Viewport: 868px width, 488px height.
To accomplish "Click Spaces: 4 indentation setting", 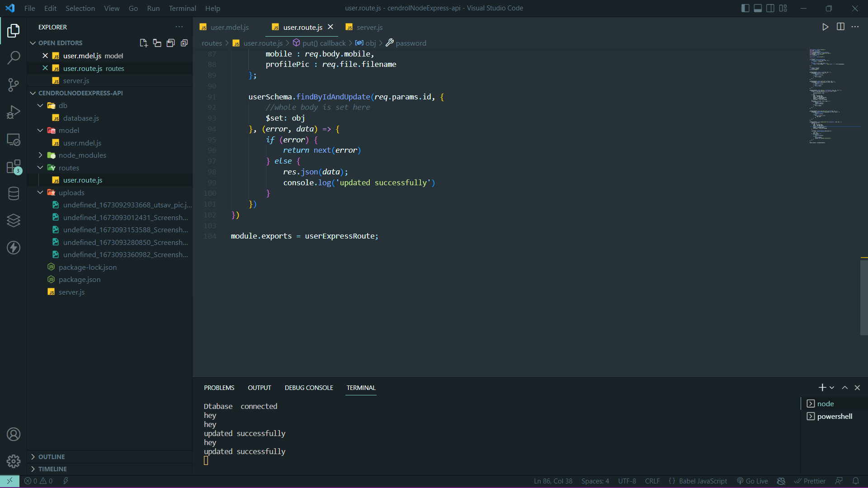I will click(595, 481).
